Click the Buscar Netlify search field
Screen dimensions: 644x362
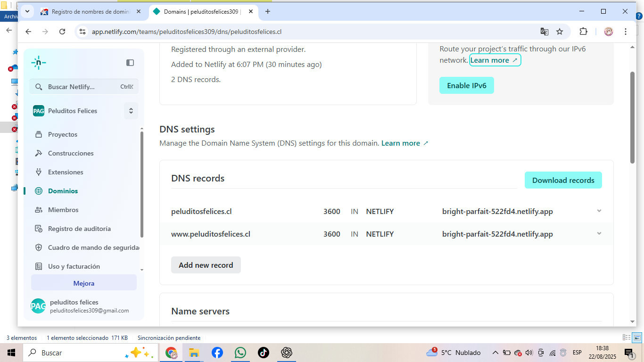click(84, 87)
